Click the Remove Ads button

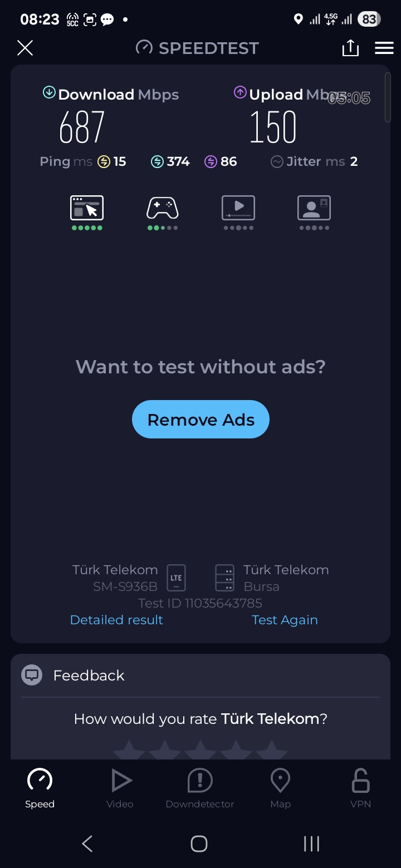click(x=200, y=420)
